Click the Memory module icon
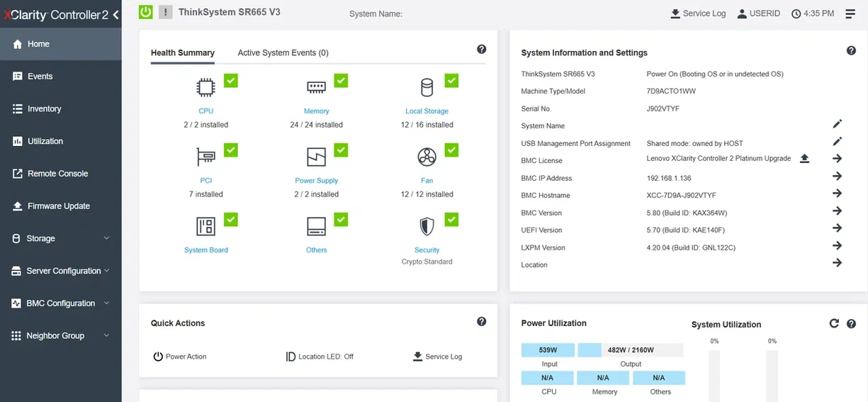 (316, 87)
